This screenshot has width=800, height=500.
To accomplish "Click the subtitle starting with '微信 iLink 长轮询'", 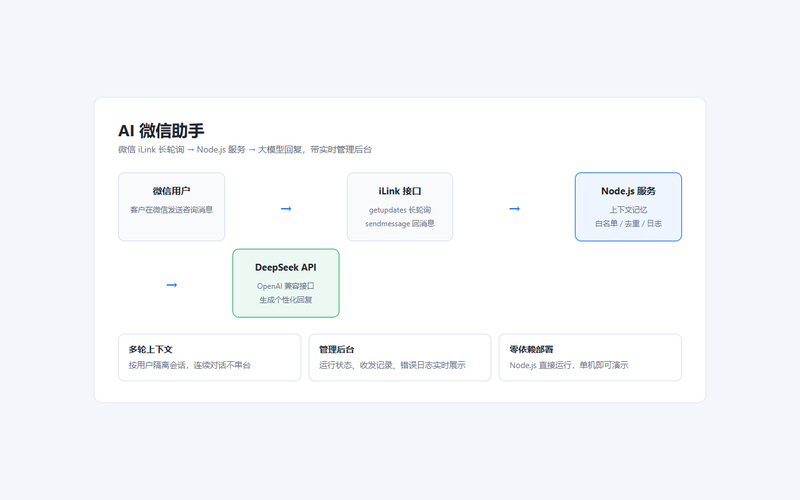I will coord(245,149).
